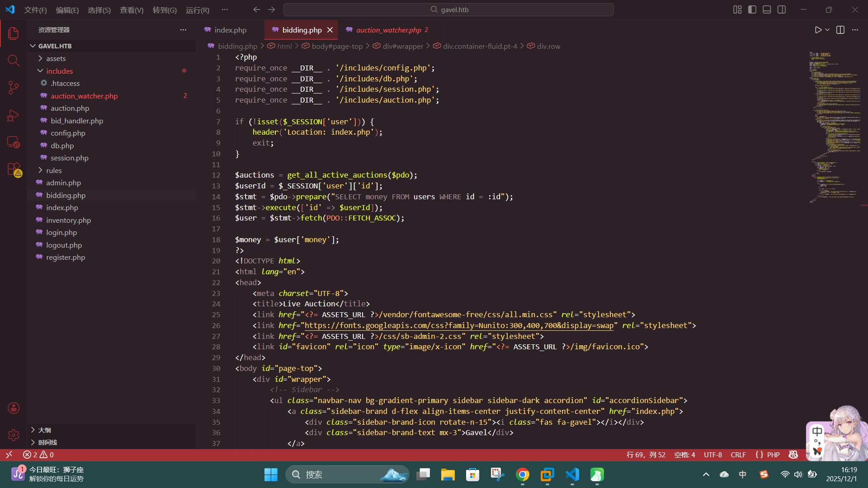Switch to the index.php tab

click(x=230, y=30)
